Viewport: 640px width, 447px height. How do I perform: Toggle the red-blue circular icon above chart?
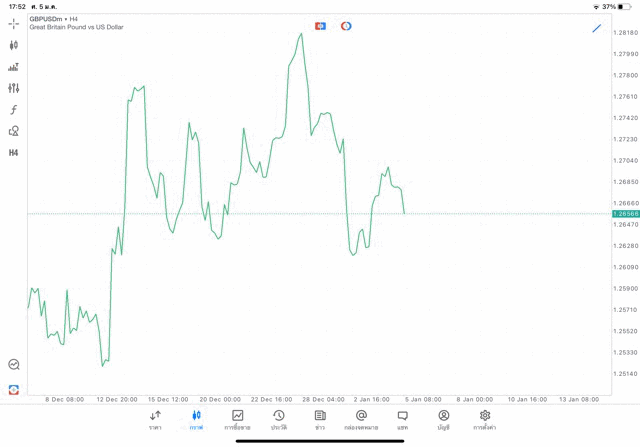click(x=346, y=26)
